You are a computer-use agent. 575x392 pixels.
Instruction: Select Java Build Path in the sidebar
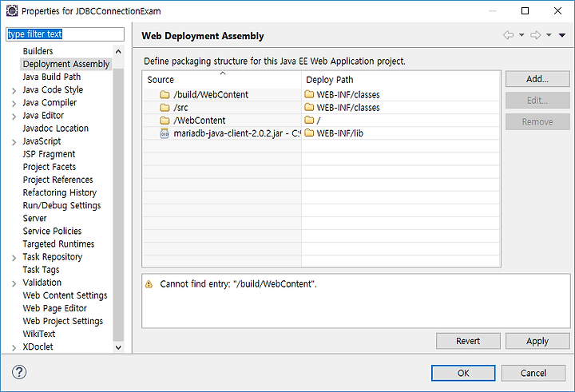[52, 77]
